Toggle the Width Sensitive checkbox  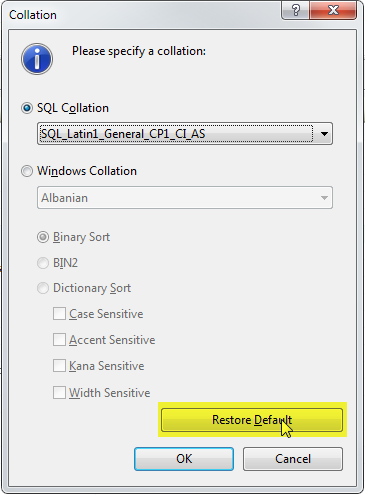click(59, 392)
